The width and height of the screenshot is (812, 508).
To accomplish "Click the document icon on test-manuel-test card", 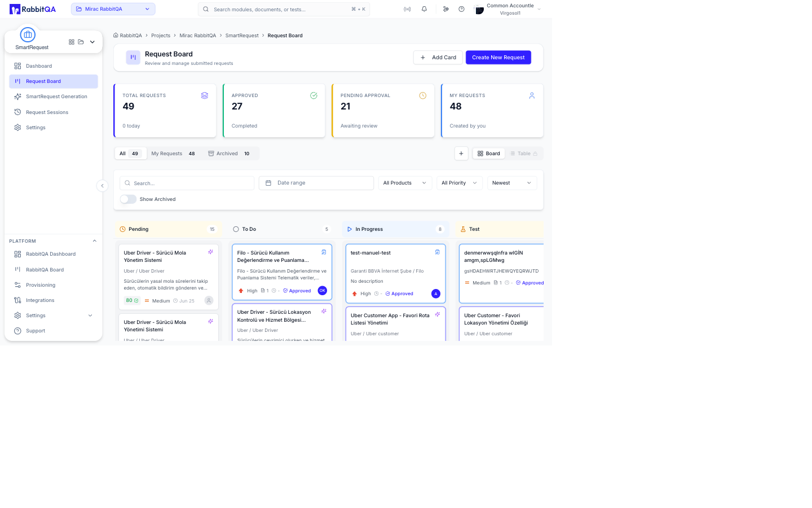I will click(x=437, y=252).
